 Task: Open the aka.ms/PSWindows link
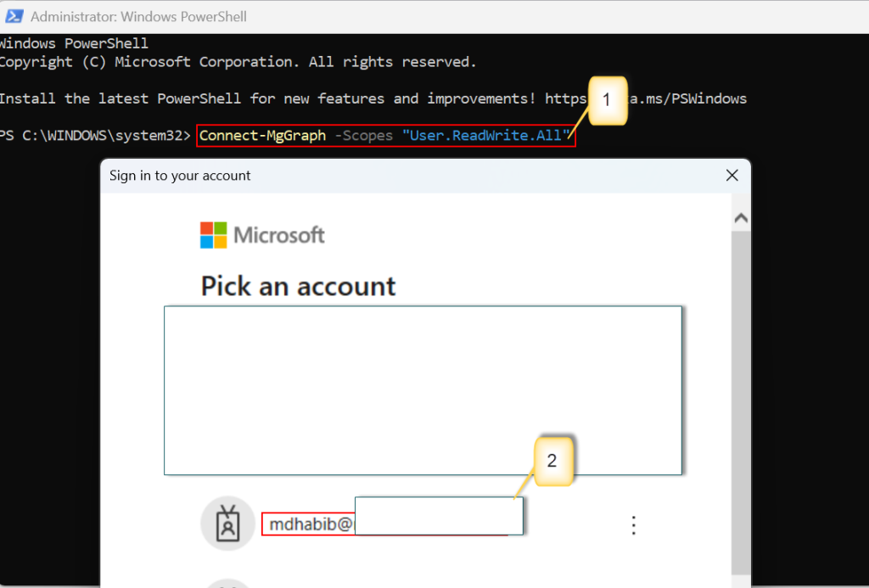click(679, 98)
